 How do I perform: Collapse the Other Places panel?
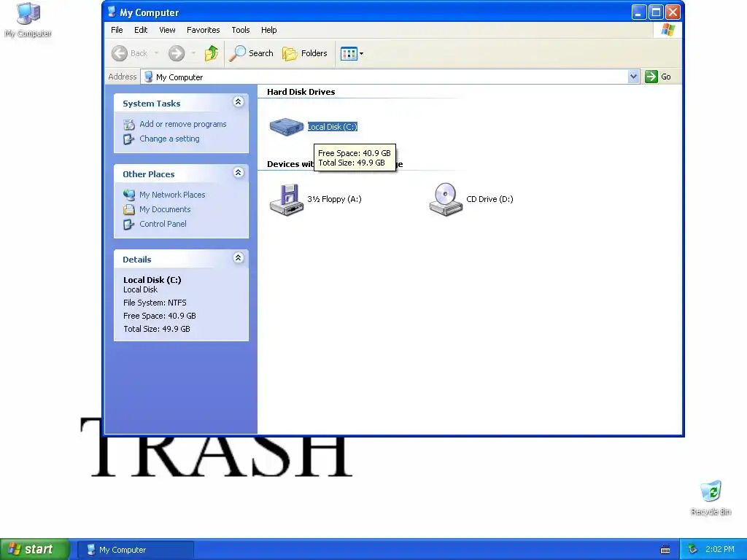(239, 172)
